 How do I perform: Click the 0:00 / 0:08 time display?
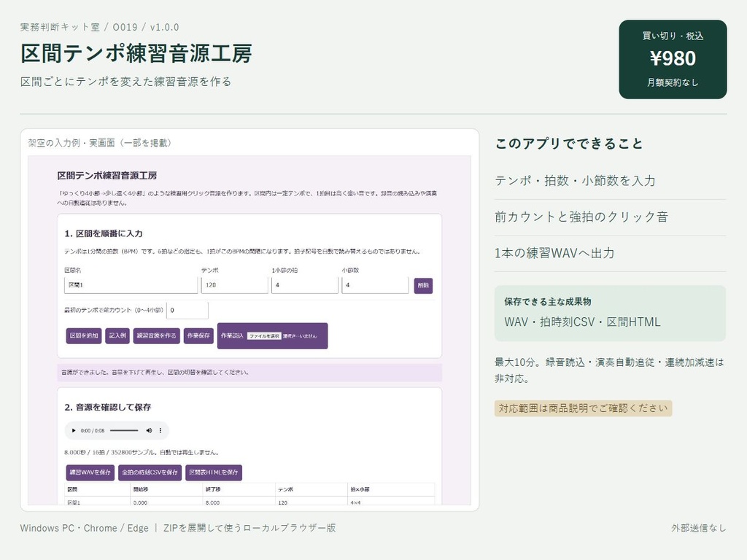(93, 430)
